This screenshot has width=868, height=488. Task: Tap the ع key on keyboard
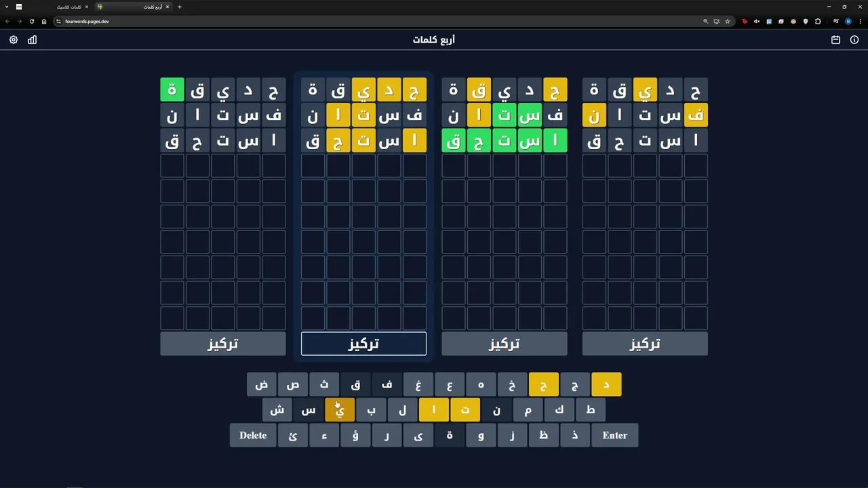tap(450, 384)
